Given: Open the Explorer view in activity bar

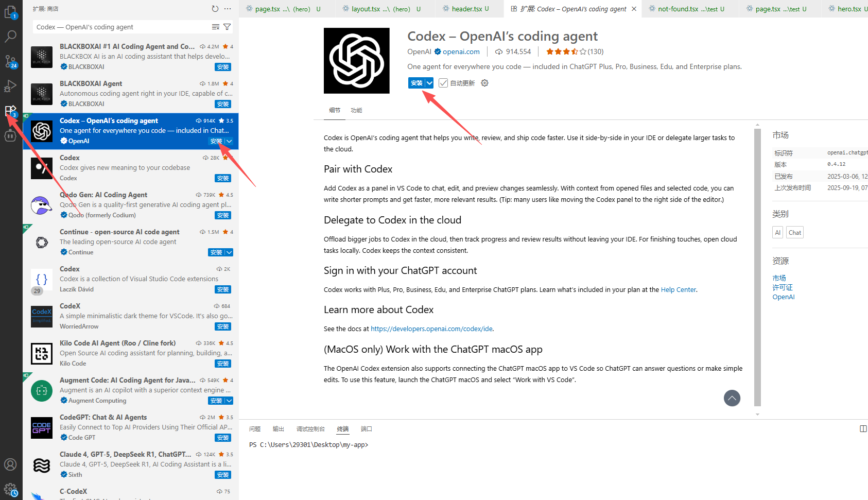Looking at the screenshot, I should 10,11.
